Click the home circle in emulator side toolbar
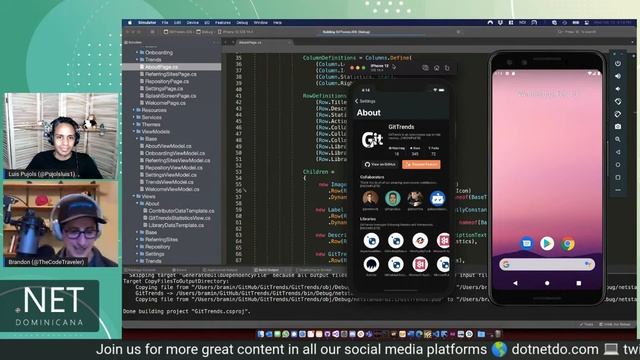The height and width of the screenshot is (360, 640). pyautogui.click(x=618, y=164)
